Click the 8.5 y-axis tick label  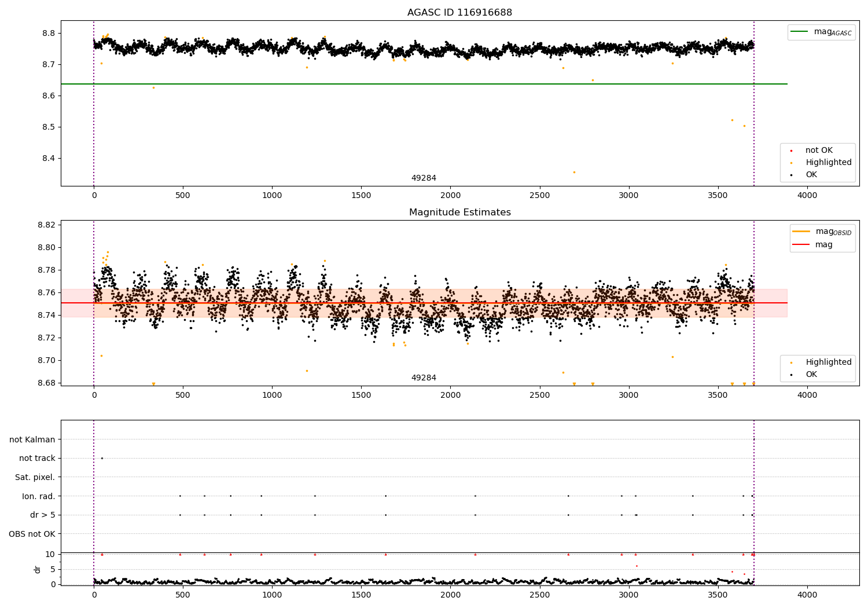click(x=49, y=127)
